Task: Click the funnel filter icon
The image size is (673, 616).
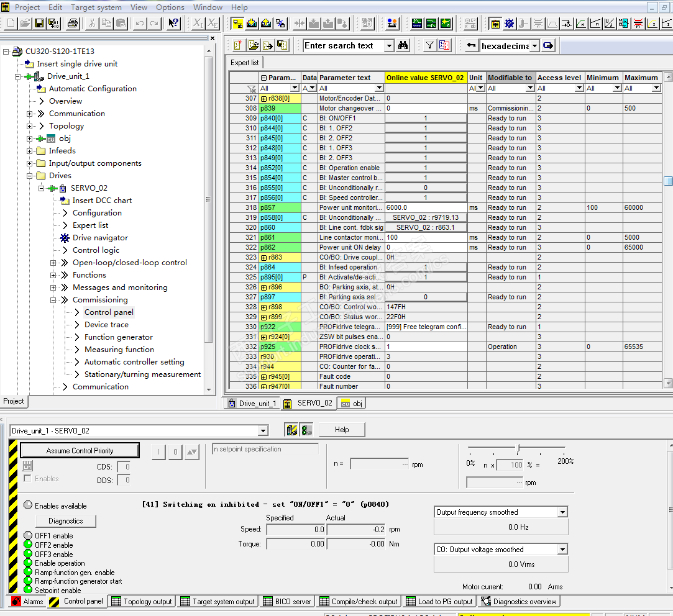Action: click(x=429, y=45)
